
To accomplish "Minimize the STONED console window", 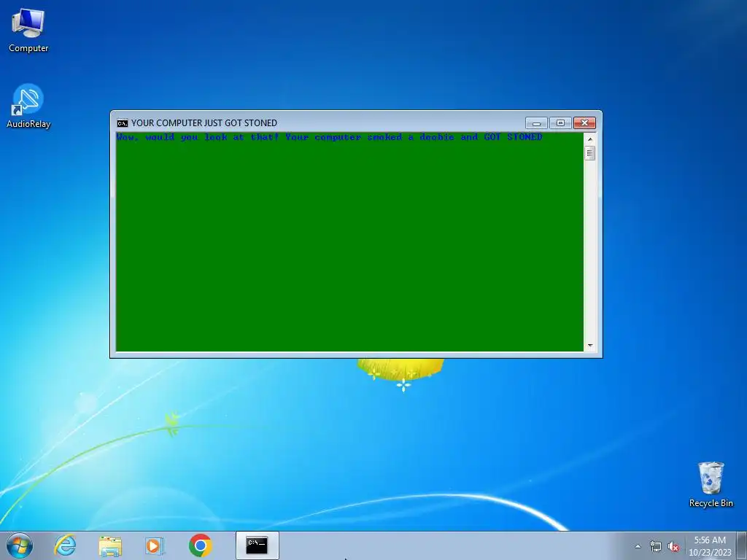I will (536, 122).
